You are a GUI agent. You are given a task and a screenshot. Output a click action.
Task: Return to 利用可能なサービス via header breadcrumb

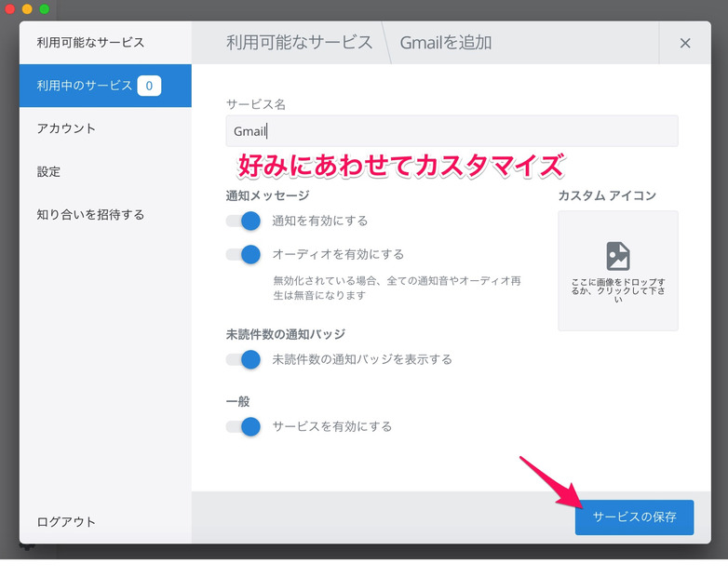coord(299,43)
